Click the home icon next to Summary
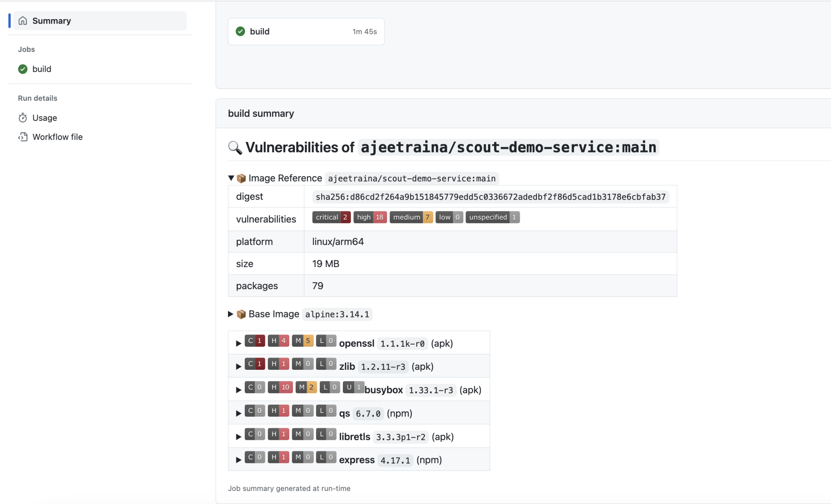This screenshot has height=504, width=831. tap(23, 20)
